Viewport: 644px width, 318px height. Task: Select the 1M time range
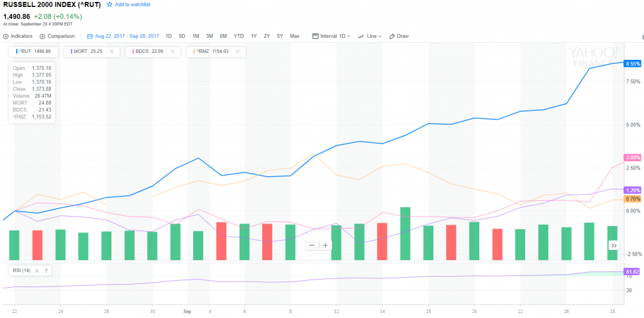click(196, 36)
